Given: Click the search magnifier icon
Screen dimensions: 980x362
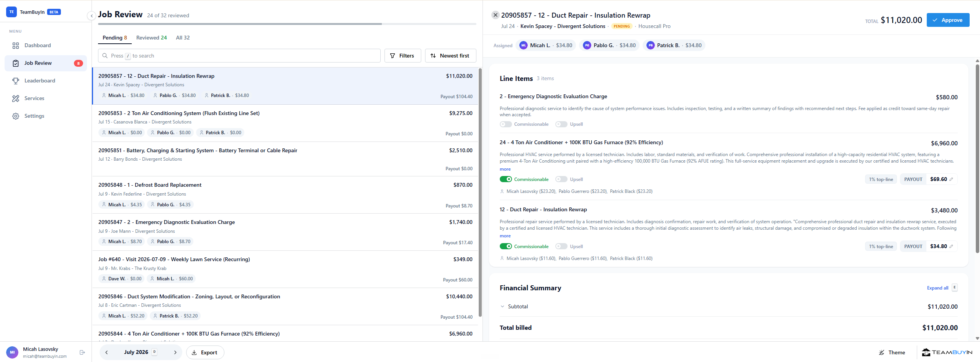Looking at the screenshot, I should click(105, 56).
